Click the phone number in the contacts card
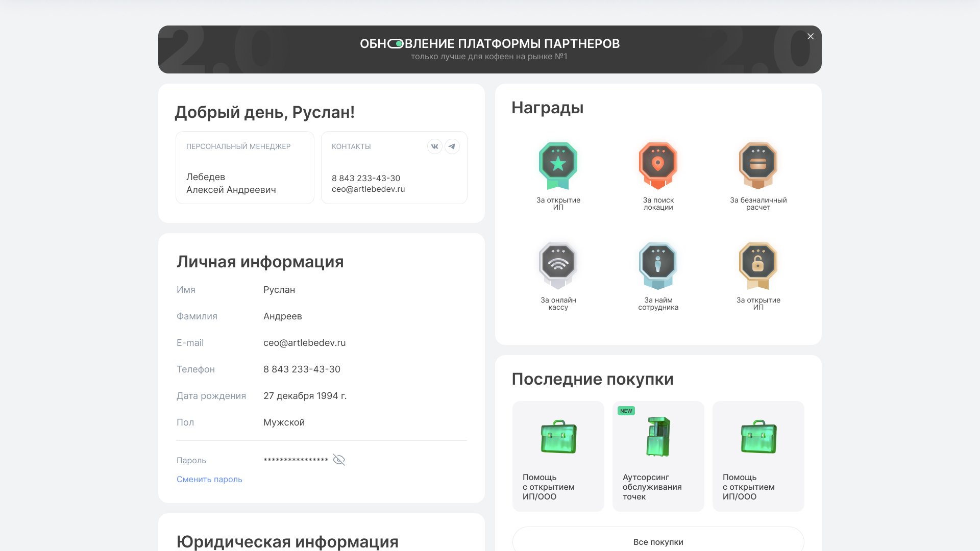980x551 pixels. [x=366, y=178]
